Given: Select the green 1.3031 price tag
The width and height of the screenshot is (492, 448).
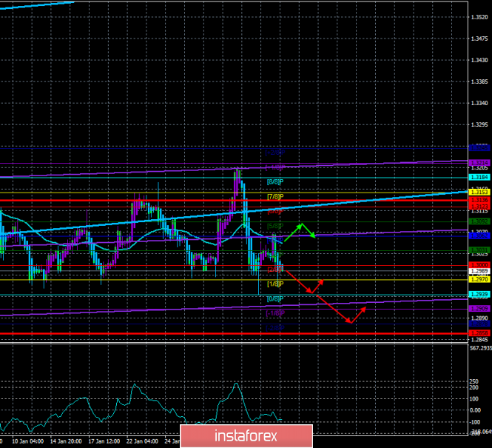Looking at the screenshot, I should (479, 250).
